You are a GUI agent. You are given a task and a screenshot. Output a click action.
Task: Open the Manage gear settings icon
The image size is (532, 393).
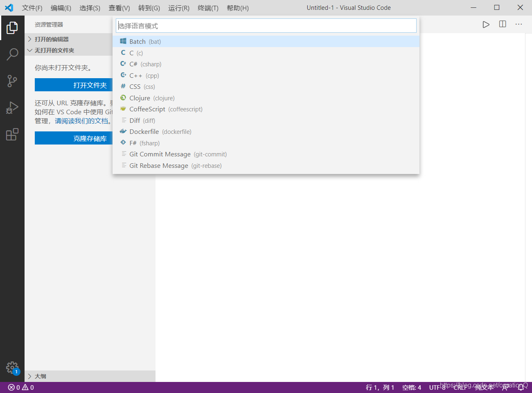coord(12,368)
